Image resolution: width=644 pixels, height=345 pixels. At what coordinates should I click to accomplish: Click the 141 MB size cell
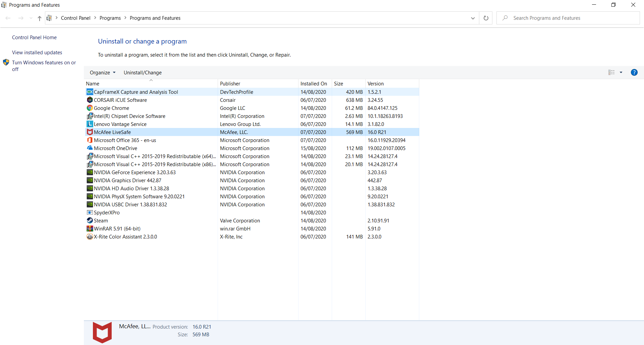point(354,237)
